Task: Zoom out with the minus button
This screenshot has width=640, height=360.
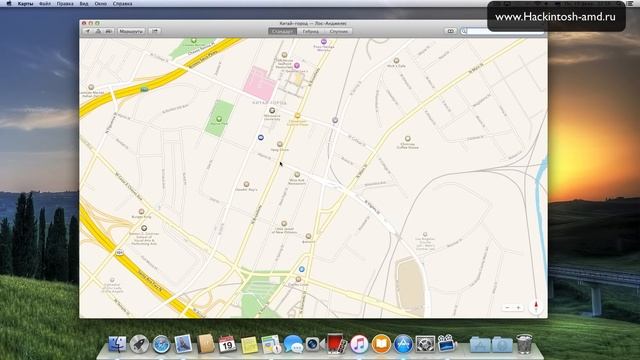Action: click(x=507, y=307)
